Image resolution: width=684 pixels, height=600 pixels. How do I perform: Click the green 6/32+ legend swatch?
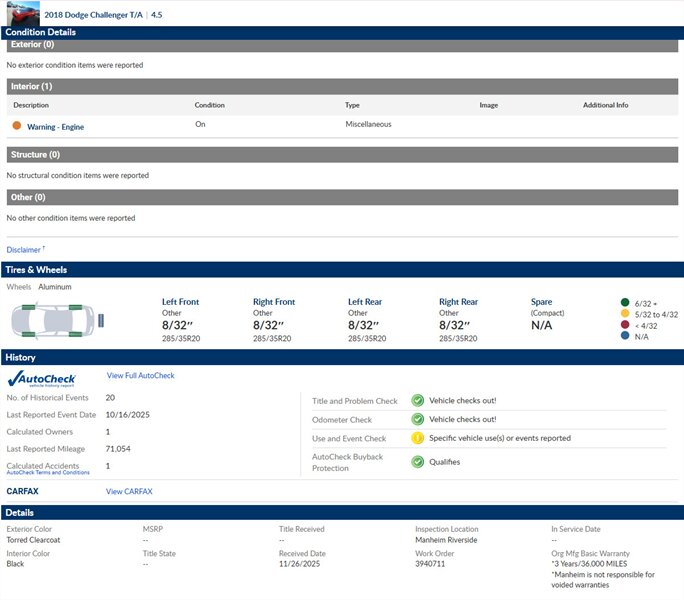coord(625,302)
